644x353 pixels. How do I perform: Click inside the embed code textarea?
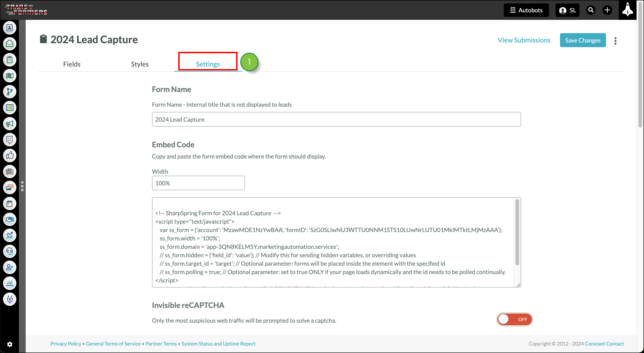click(x=336, y=242)
